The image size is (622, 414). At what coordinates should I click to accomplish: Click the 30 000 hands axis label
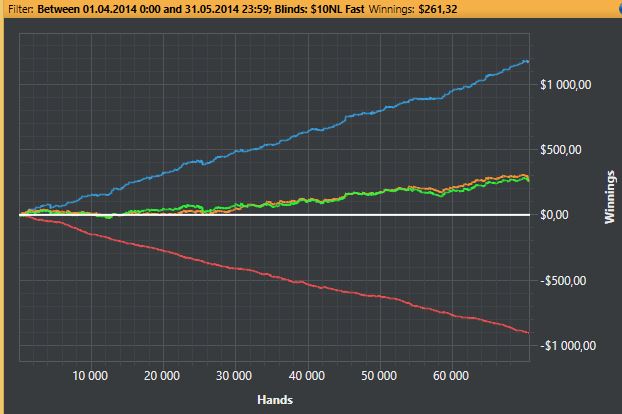pos(234,376)
